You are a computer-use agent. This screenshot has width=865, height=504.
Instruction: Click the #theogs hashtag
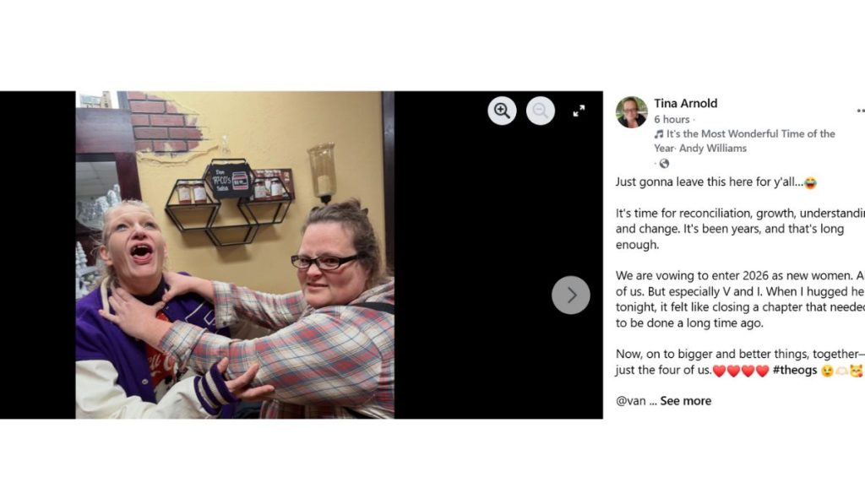pyautogui.click(x=795, y=370)
